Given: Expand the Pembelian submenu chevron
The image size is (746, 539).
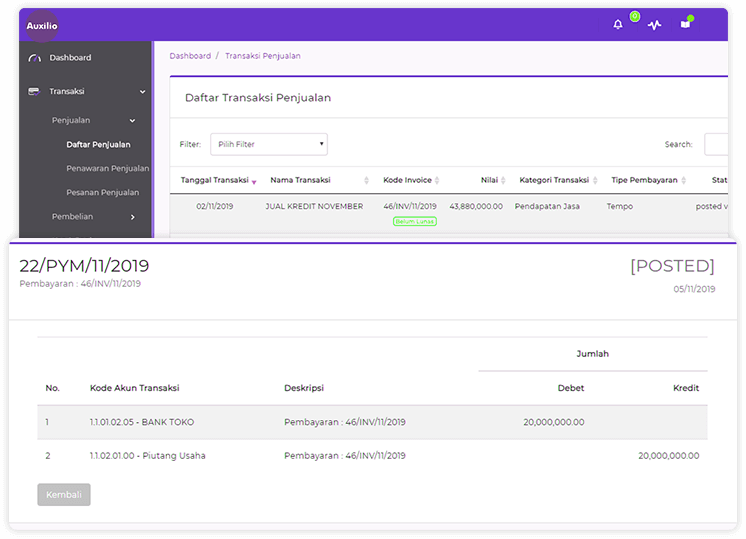Looking at the screenshot, I should coord(132,217).
